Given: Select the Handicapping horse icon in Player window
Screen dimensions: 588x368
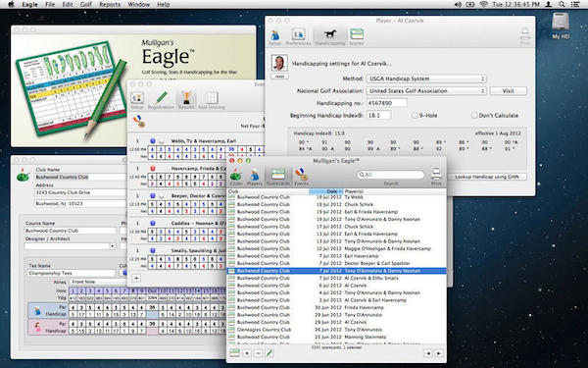Looking at the screenshot, I should point(330,37).
